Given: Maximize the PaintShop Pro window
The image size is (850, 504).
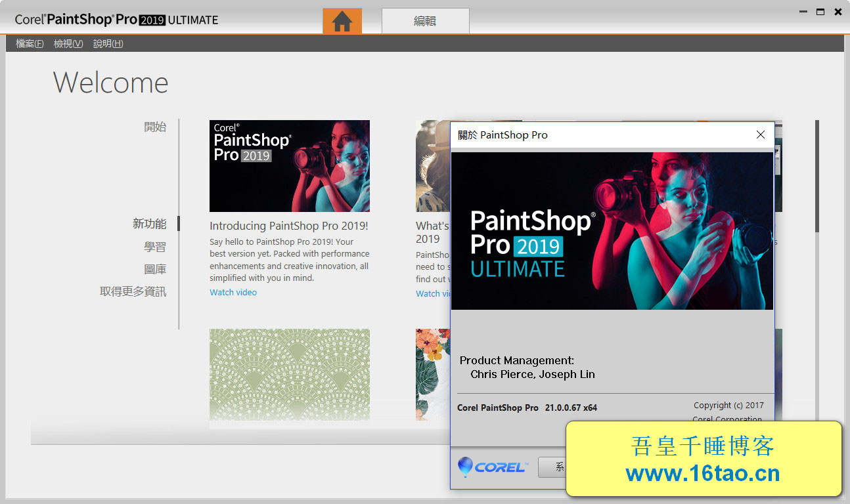Looking at the screenshot, I should tap(820, 12).
